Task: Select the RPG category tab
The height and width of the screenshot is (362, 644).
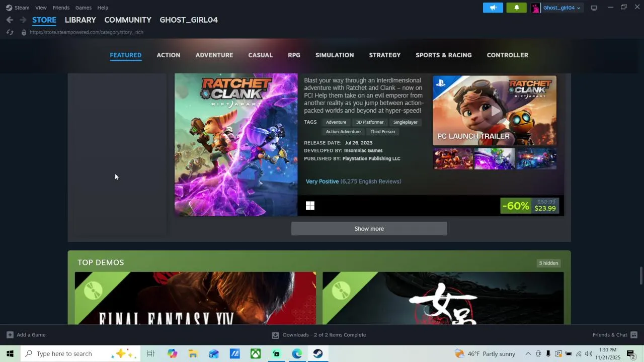Action: pyautogui.click(x=294, y=55)
